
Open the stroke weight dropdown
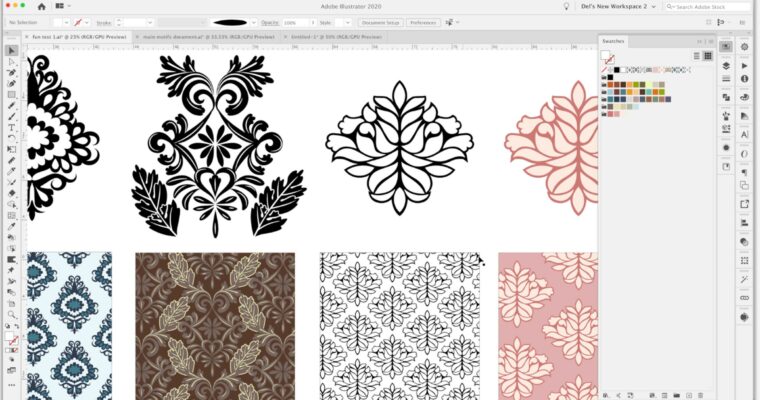150,22
